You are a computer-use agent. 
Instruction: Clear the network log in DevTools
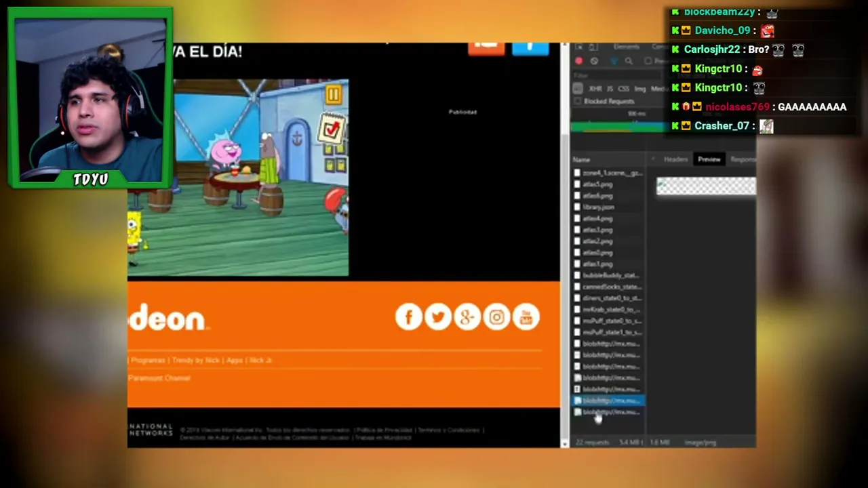[595, 61]
